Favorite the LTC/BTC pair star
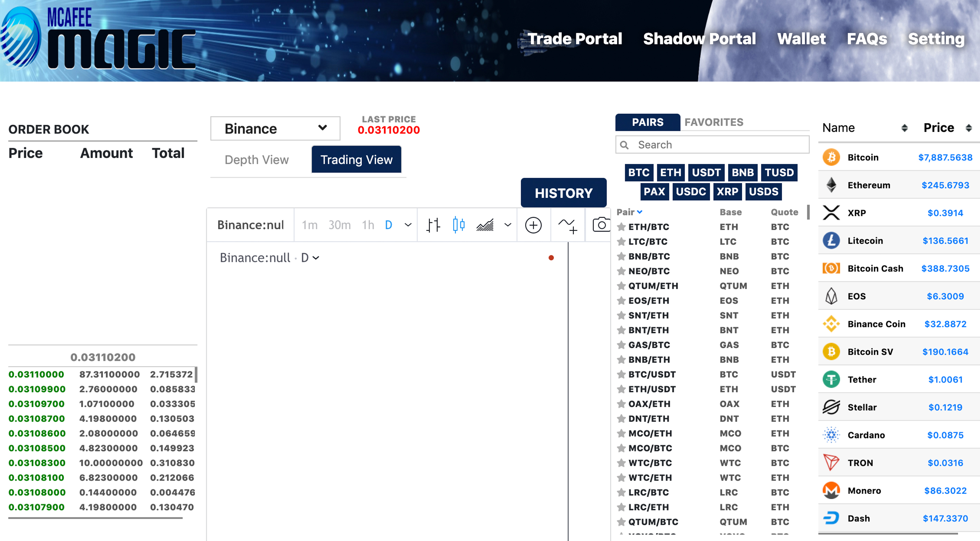This screenshot has width=980, height=541. click(621, 241)
